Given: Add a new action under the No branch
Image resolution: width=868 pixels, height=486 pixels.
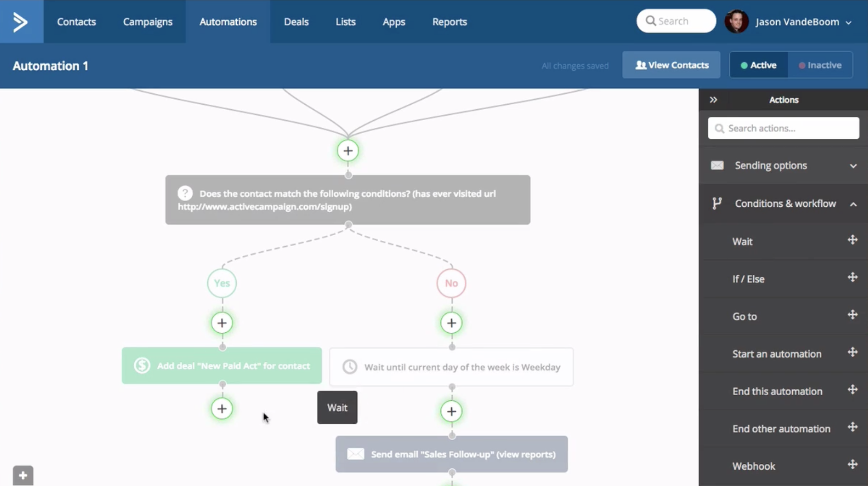Looking at the screenshot, I should 451,322.
